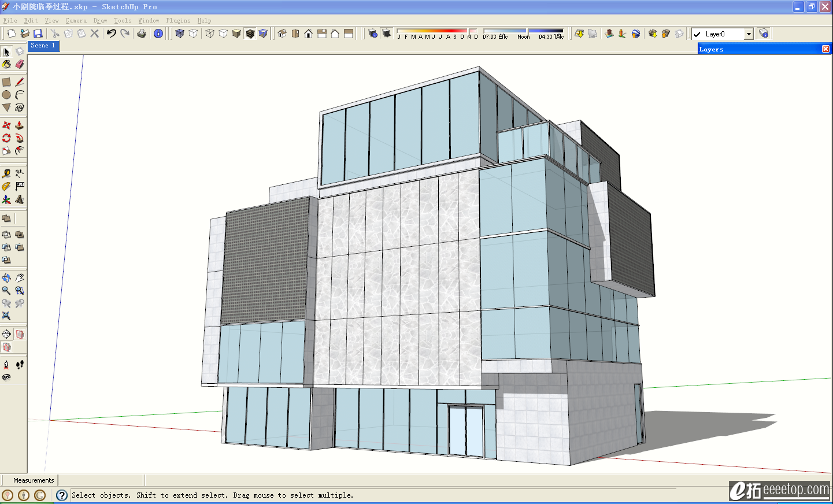Select the Push/Pull tool

coord(20,125)
